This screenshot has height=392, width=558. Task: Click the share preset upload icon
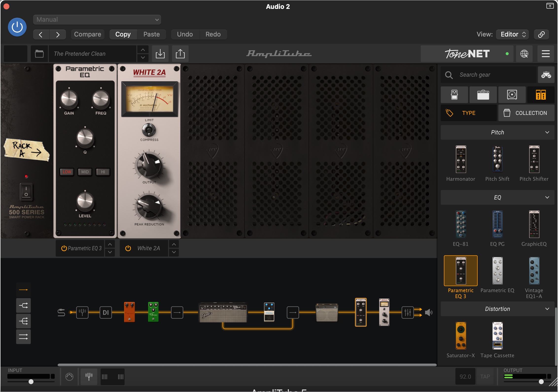click(180, 53)
